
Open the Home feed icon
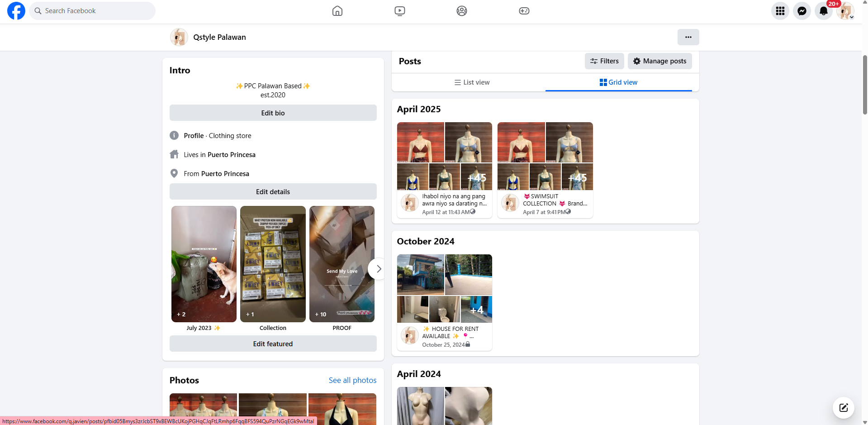[337, 11]
